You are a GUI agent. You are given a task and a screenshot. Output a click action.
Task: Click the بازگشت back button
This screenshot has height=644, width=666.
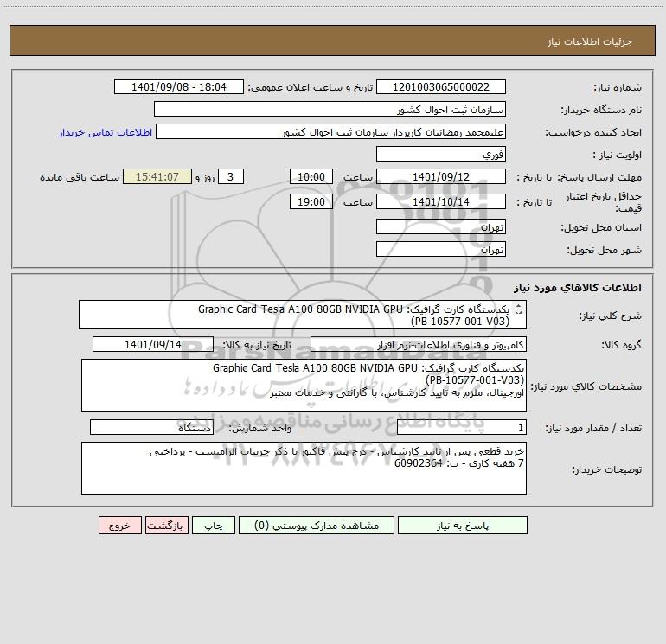tap(166, 526)
